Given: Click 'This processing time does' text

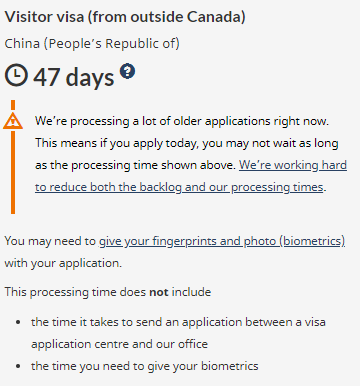Looking at the screenshot, I should click(x=75, y=292).
